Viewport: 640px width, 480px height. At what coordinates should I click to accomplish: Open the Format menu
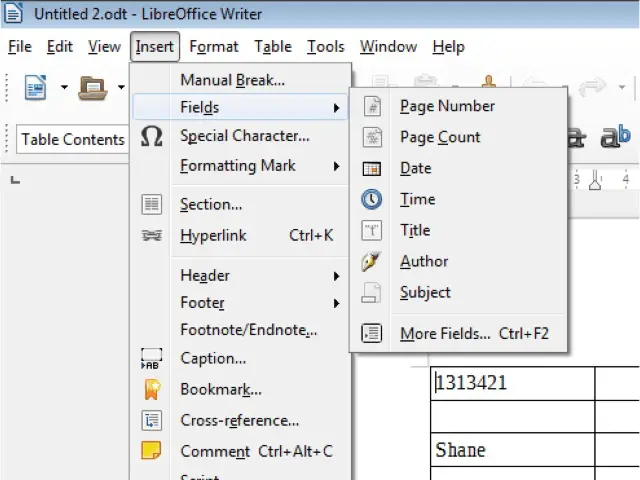click(x=214, y=47)
